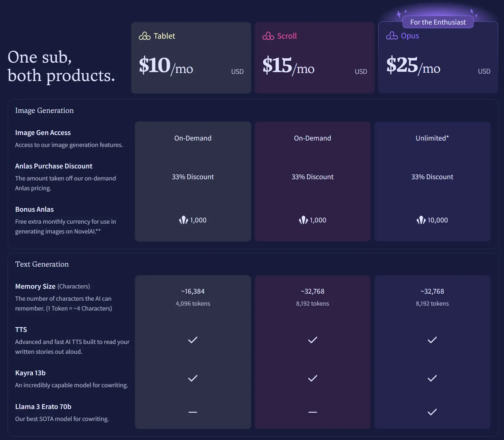The width and height of the screenshot is (504, 440).
Task: Click the TTS checkmark under Tablet
Action: (193, 340)
